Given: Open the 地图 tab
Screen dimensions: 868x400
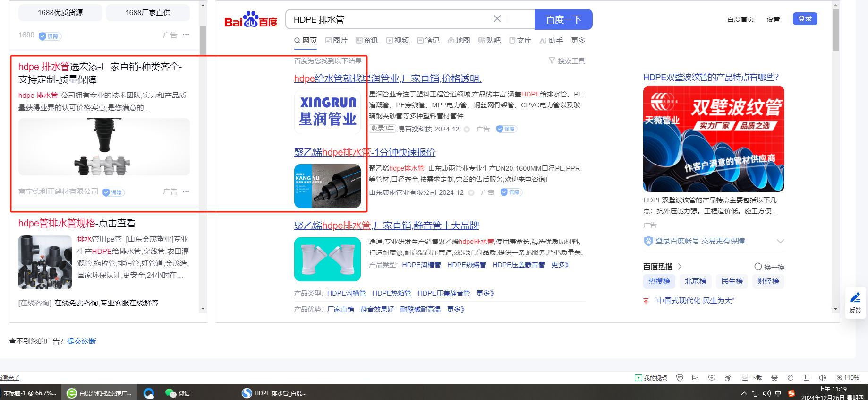Looking at the screenshot, I should pos(459,41).
